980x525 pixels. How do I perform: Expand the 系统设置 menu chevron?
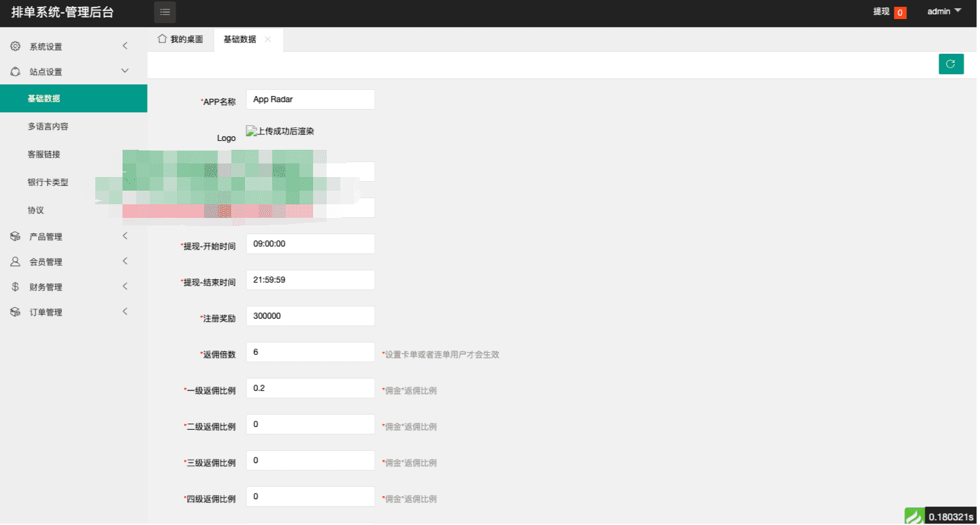125,46
